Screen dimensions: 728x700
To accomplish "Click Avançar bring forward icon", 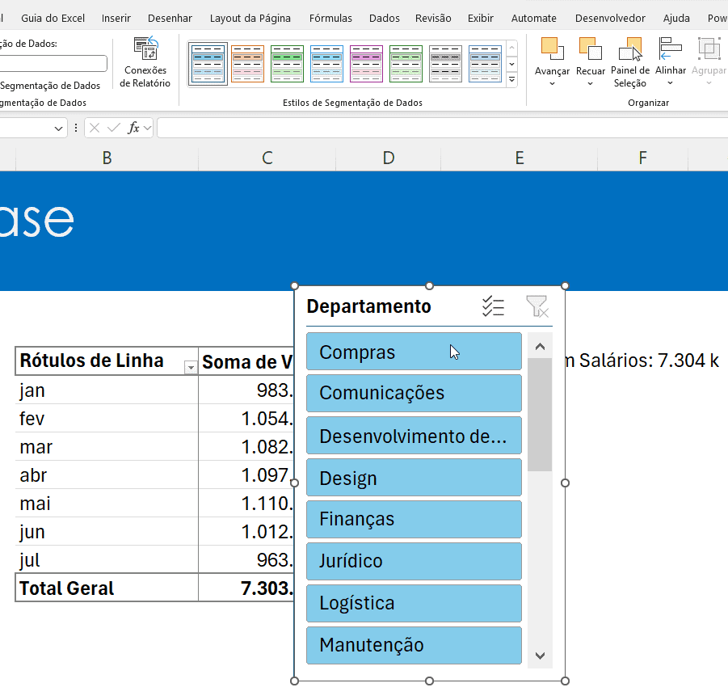I will tap(552, 48).
